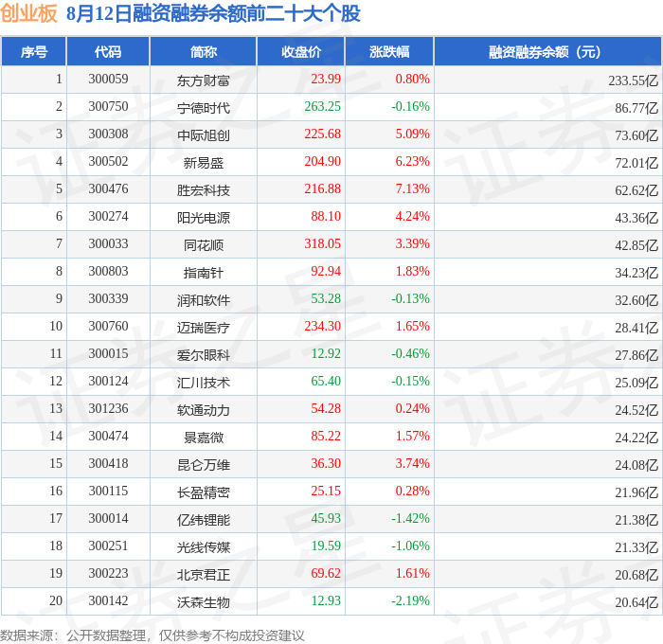Click closing price 204.90
This screenshot has width=663, height=644.
coord(322,162)
